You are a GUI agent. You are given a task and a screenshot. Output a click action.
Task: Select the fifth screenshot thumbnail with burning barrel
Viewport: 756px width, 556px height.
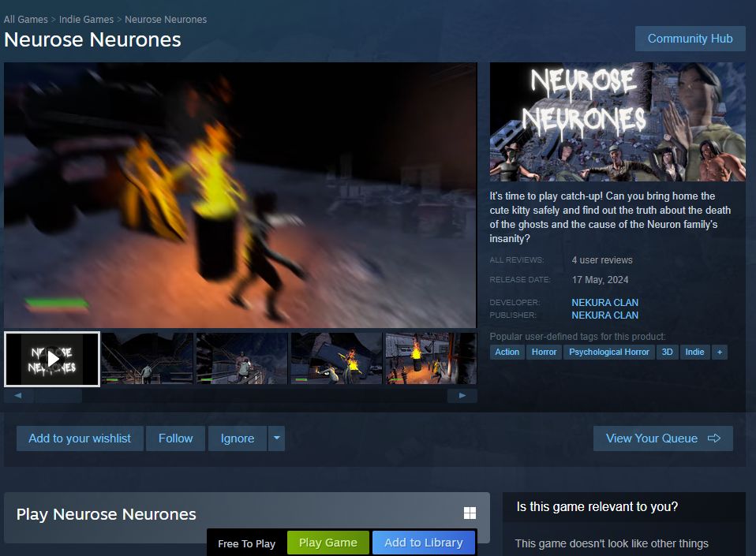[x=431, y=359]
